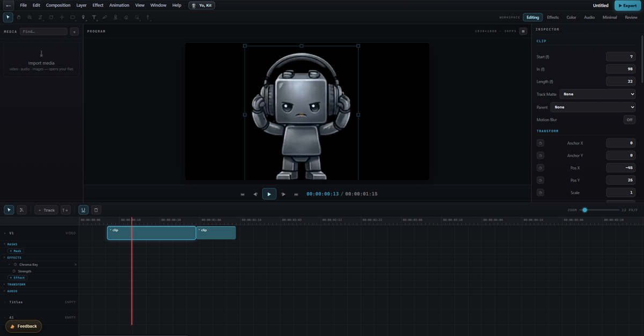
Task: Click the program monitor settings square icon
Action: (x=523, y=31)
